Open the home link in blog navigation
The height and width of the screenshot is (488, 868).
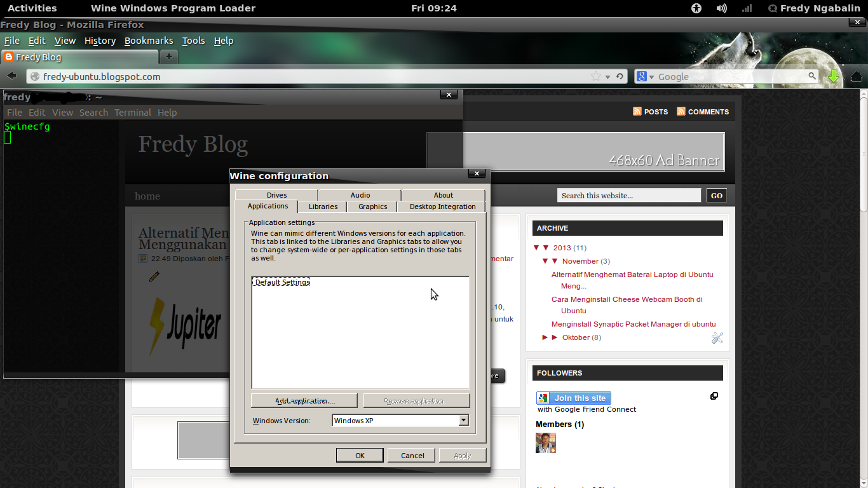(147, 196)
